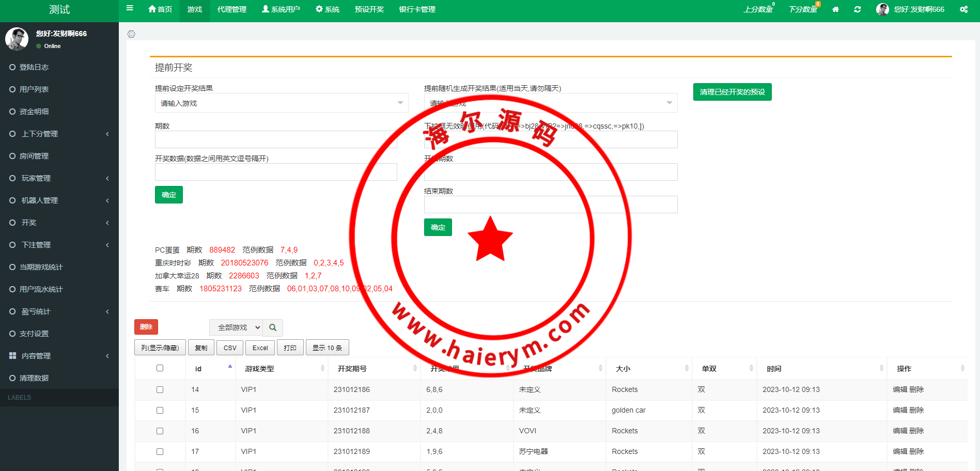Open 银行卡管理 in top navigation
The image size is (980, 471).
(x=417, y=9)
